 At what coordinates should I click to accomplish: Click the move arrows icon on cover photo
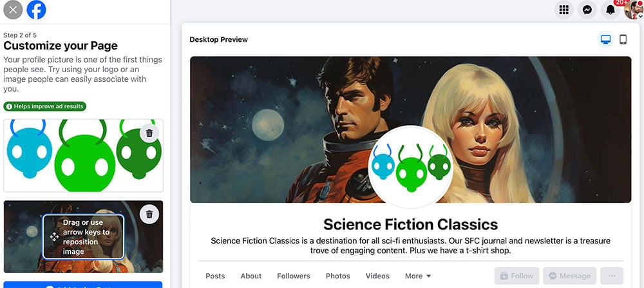[x=54, y=236]
